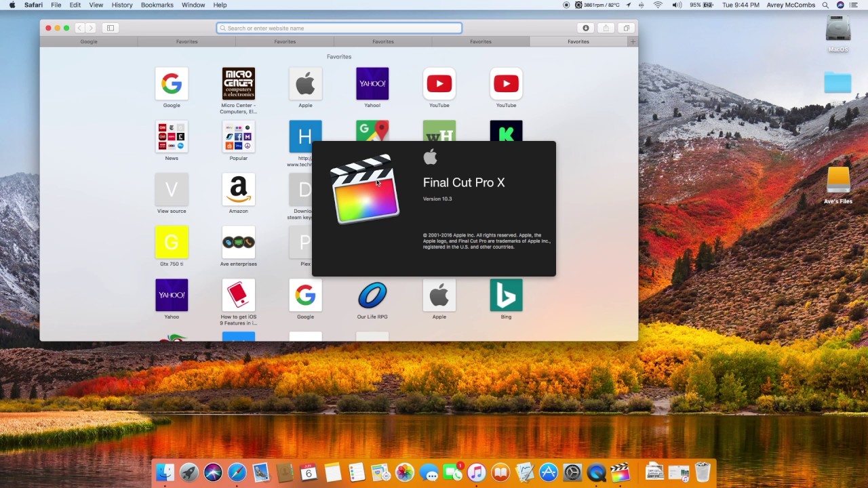Go forward in Safari toolbar
The width and height of the screenshot is (868, 488).
(90, 28)
